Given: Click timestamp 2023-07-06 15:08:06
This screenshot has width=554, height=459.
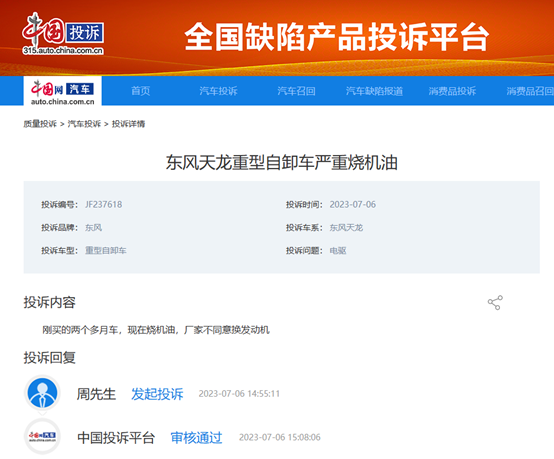Looking at the screenshot, I should (x=280, y=437).
